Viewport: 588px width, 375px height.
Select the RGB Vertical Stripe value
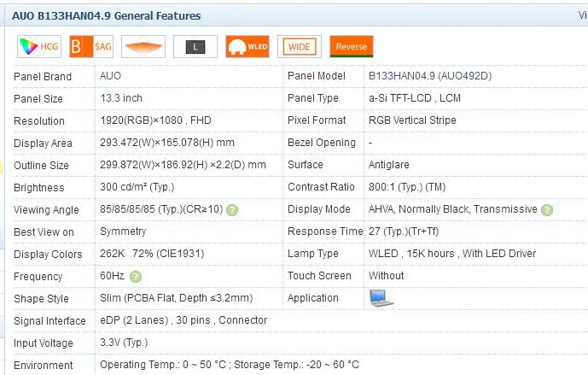pos(412,120)
